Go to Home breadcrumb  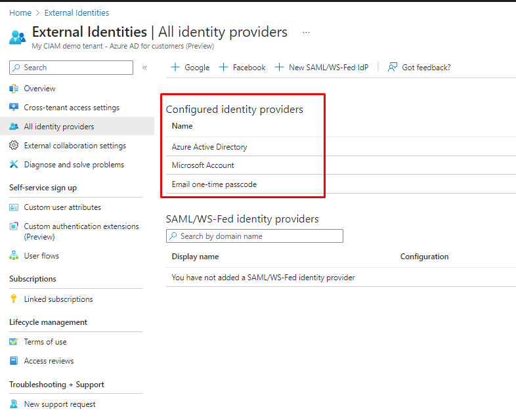(x=20, y=12)
